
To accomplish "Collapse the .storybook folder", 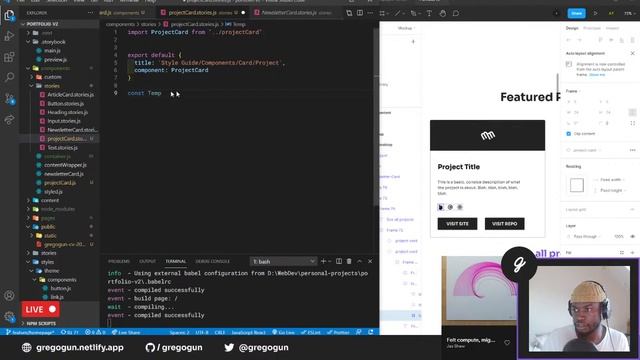I will click(x=53, y=42).
